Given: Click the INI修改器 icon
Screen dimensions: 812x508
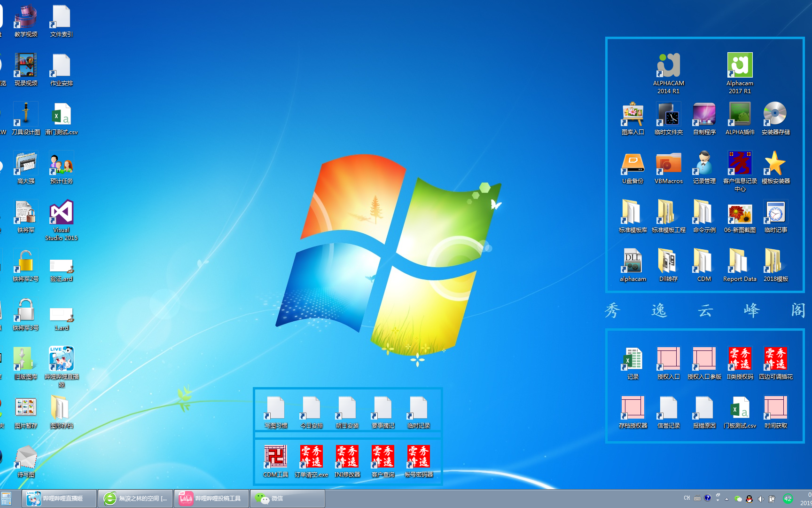Looking at the screenshot, I should (x=347, y=461).
